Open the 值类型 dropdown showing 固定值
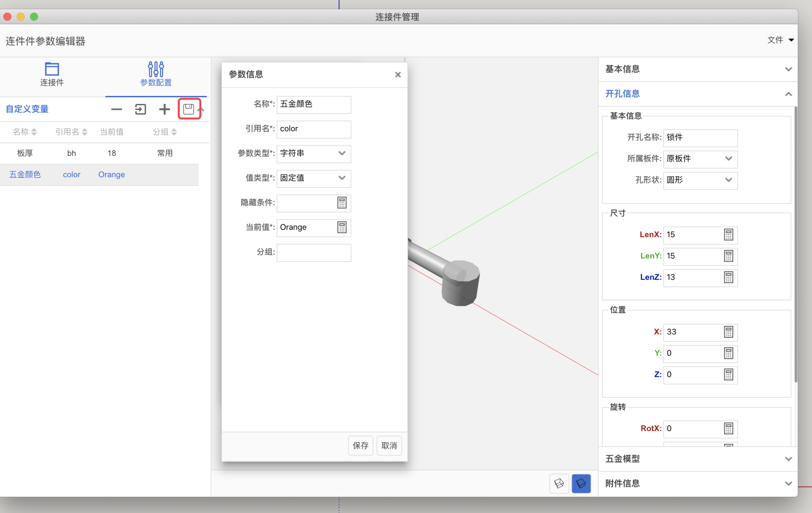The image size is (812, 513). click(314, 178)
